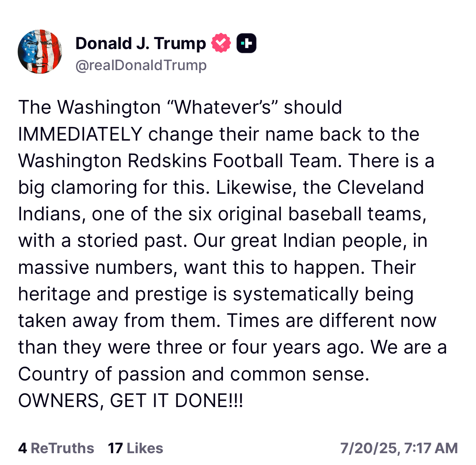Open the @realDonaldTrump handle link
The width and height of the screenshot is (476, 465).
click(x=141, y=65)
